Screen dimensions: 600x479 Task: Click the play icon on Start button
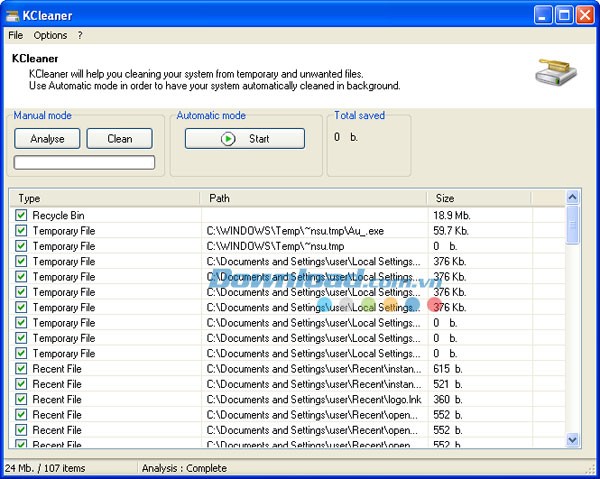click(229, 139)
